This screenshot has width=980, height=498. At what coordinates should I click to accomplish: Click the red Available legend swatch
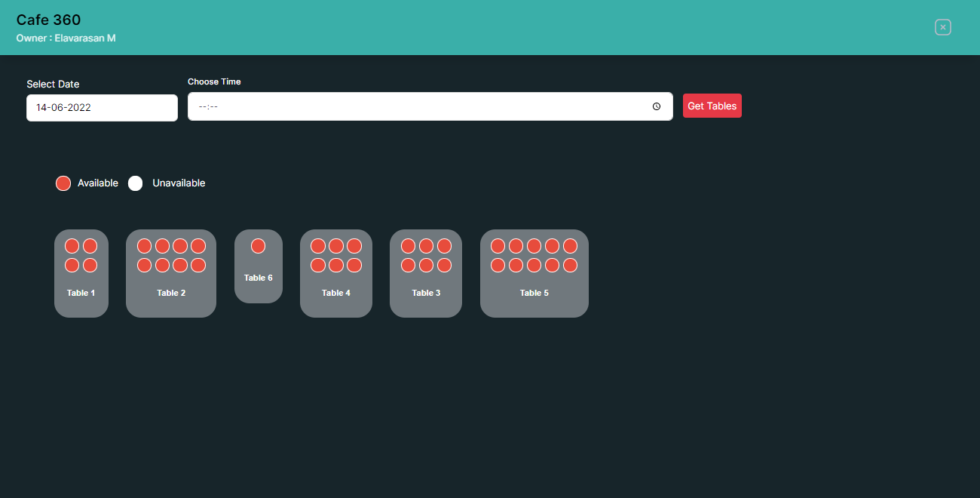pos(63,183)
